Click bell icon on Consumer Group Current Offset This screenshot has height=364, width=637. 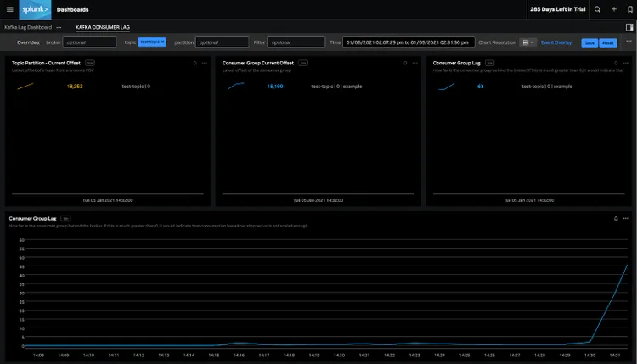[405, 63]
